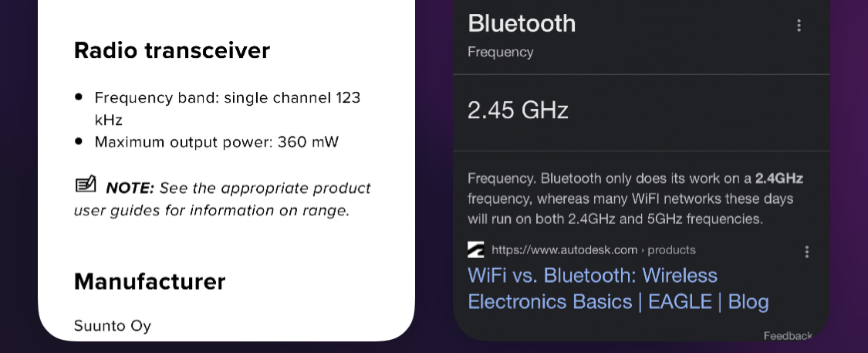Click the first bullet marker in Radio transceiver
This screenshot has width=868, height=353.
(79, 97)
